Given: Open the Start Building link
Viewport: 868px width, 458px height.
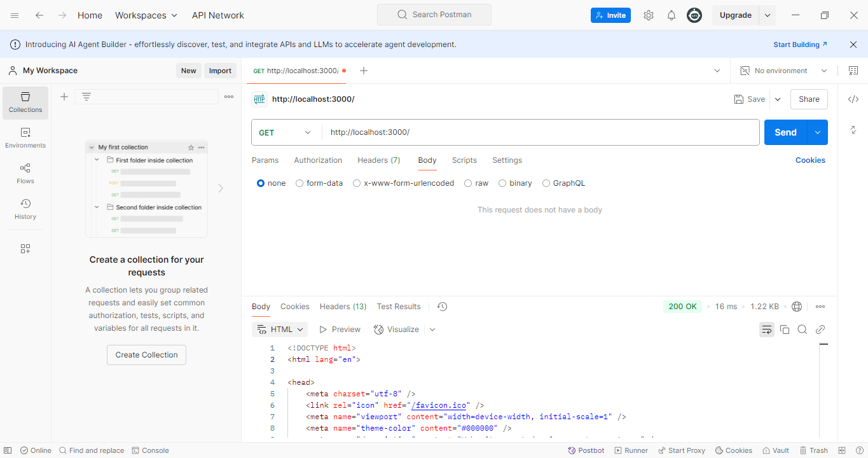Looking at the screenshot, I should (x=800, y=45).
